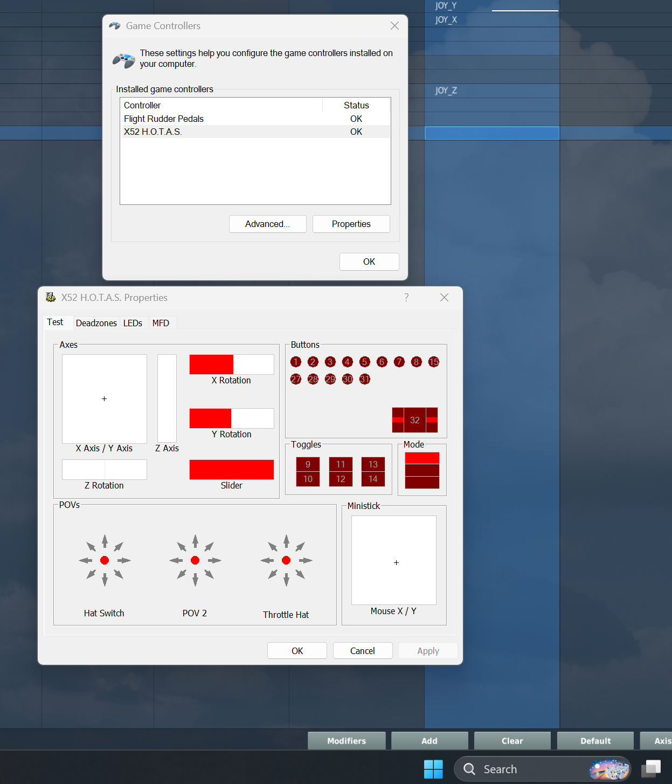Click the X52 Properties title bar icon
Viewport: 672px width, 784px height.
point(51,297)
